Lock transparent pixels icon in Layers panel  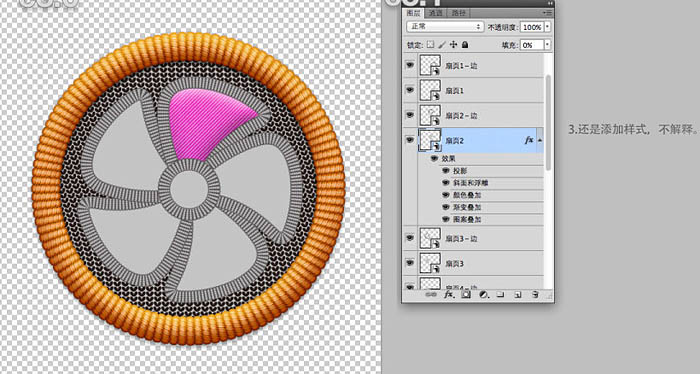(430, 45)
